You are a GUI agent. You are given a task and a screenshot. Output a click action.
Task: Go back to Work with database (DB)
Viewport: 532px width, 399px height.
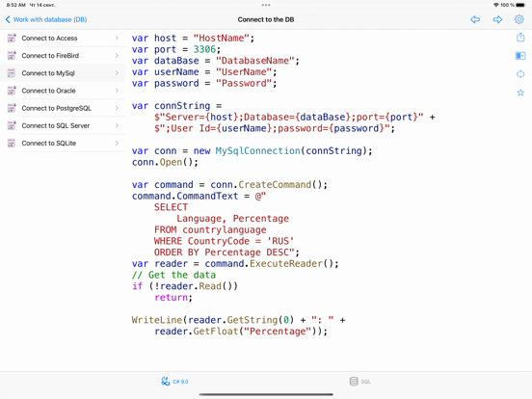(x=46, y=19)
